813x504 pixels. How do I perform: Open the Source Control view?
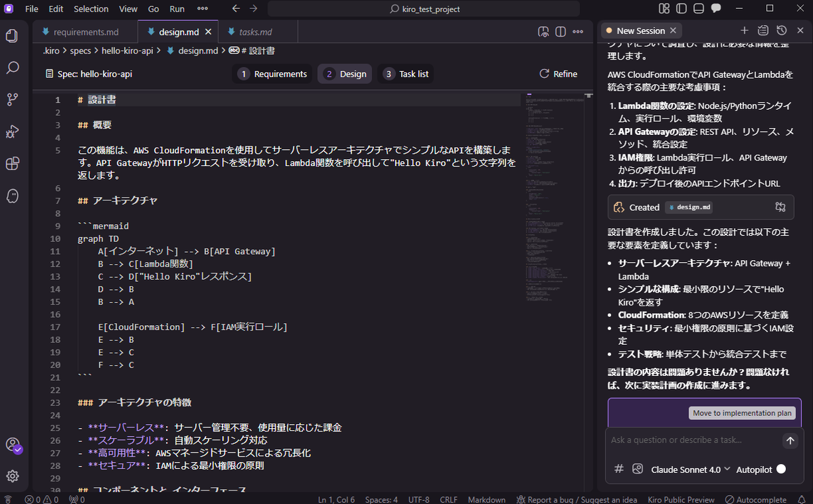[x=12, y=100]
